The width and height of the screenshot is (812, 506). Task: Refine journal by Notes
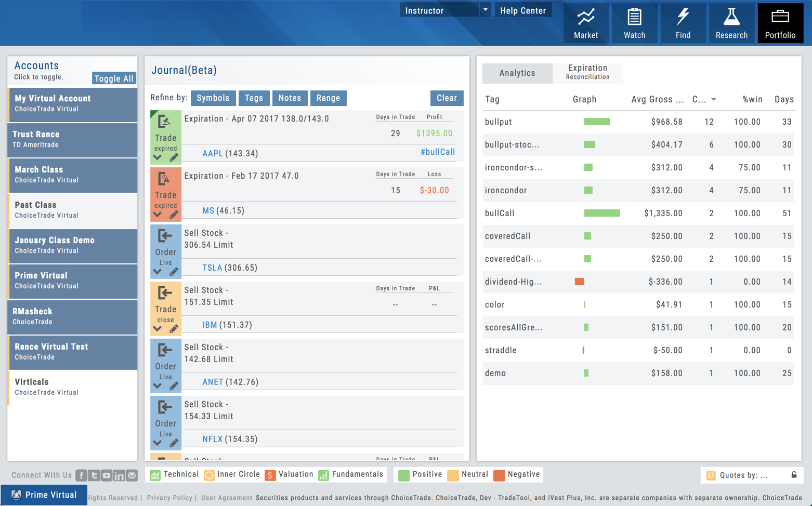tap(290, 98)
